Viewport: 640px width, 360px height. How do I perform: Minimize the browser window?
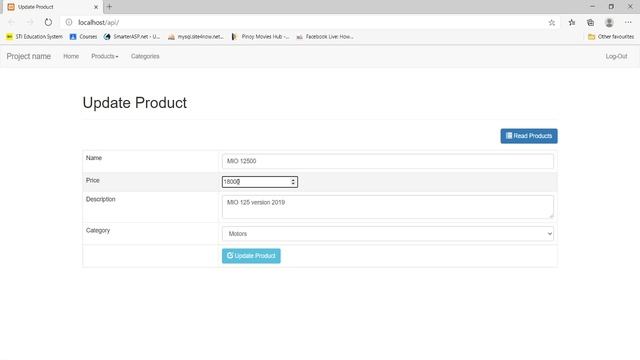click(x=592, y=7)
